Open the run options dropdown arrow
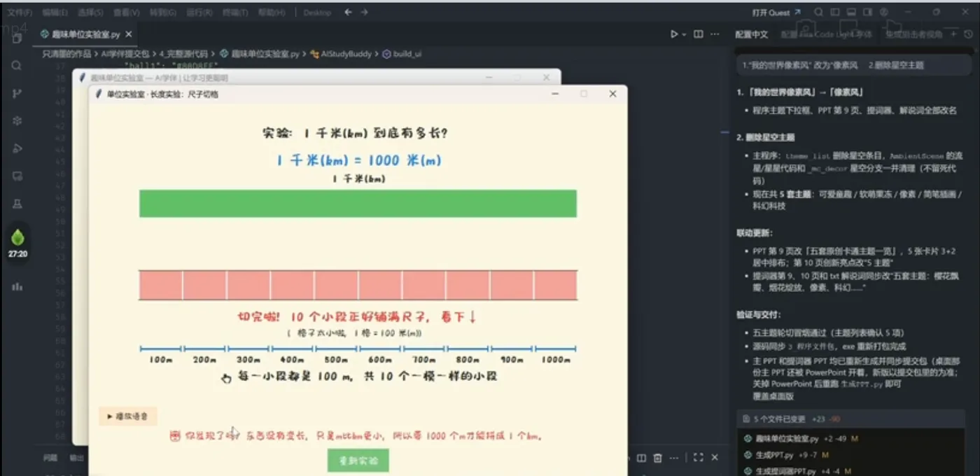 tap(684, 34)
